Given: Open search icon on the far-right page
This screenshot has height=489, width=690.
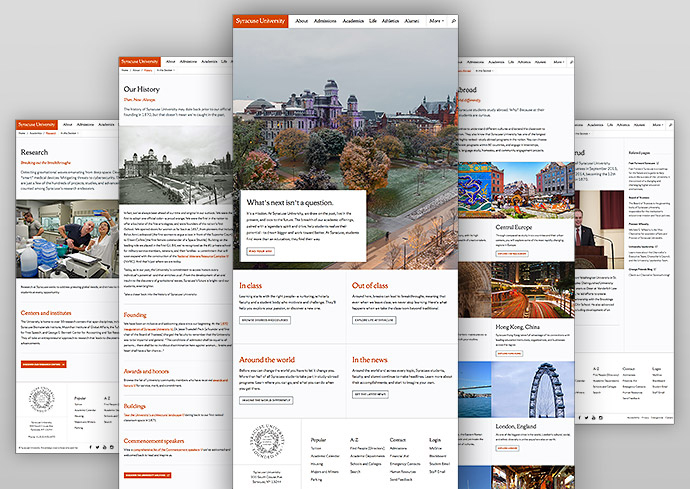Looking at the screenshot, I should pyautogui.click(x=670, y=125).
